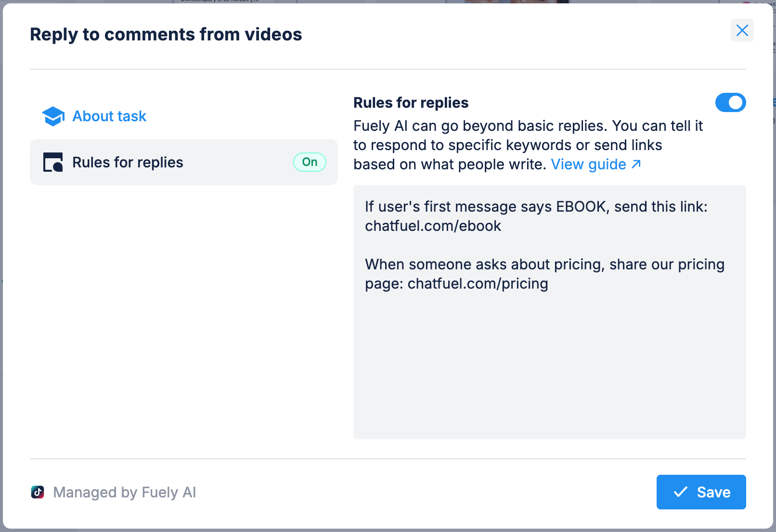Click the empty area of rules text box
The height and width of the screenshot is (532, 776).
(x=549, y=366)
